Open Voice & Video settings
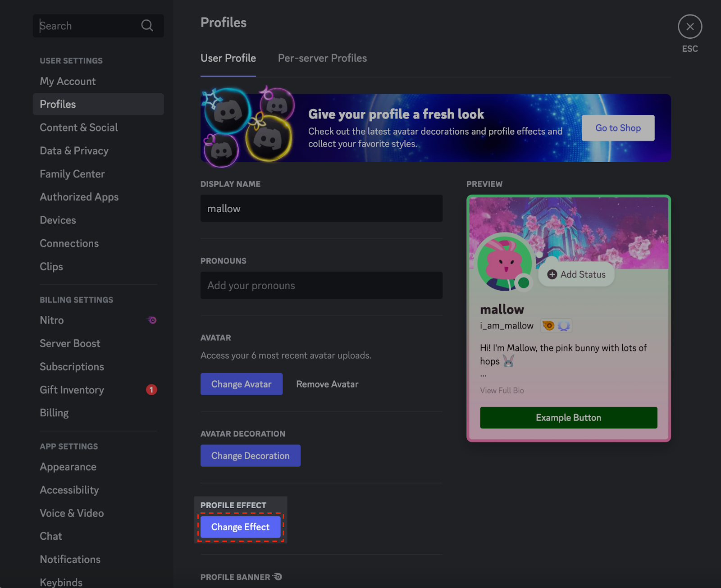The height and width of the screenshot is (588, 721). tap(72, 513)
